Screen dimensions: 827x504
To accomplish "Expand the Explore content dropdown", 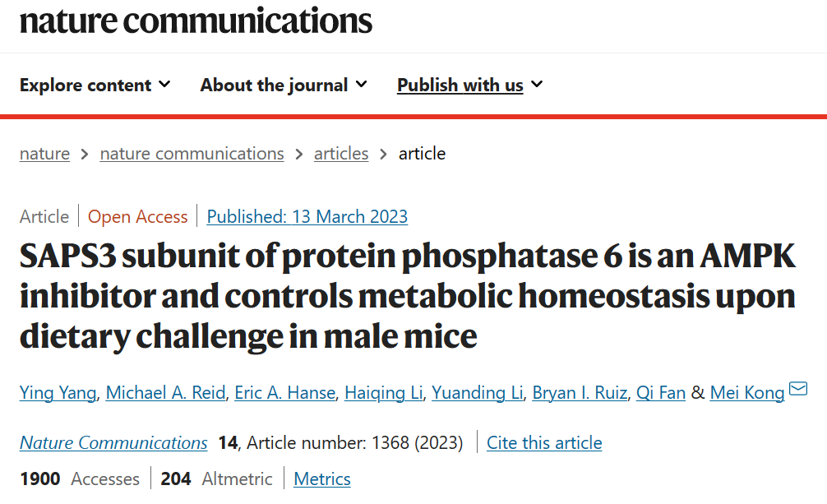I will [95, 85].
